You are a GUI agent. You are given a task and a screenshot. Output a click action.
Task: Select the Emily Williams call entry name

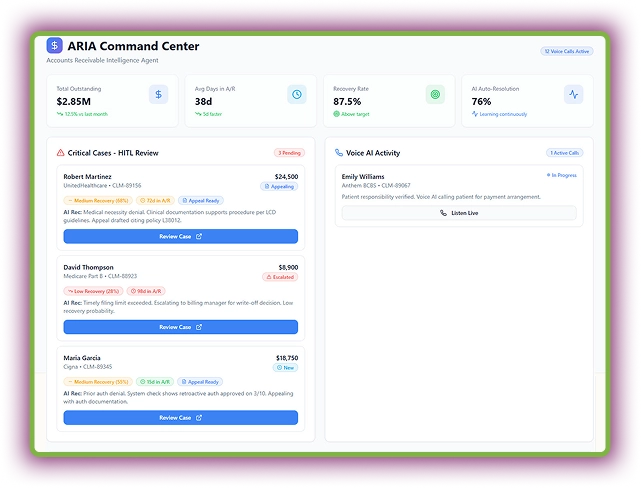[363, 177]
